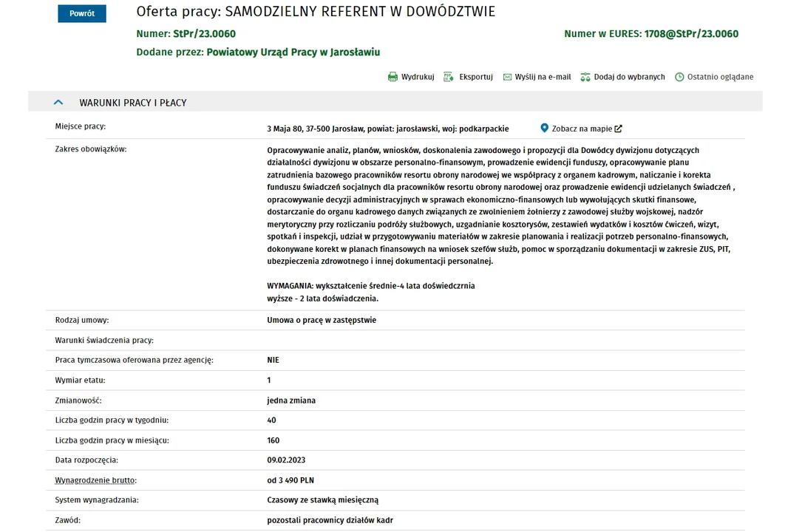This screenshot has width=785, height=532.
Task: Click the value Umowa o pracę w zastępstwie
Action: click(x=322, y=320)
